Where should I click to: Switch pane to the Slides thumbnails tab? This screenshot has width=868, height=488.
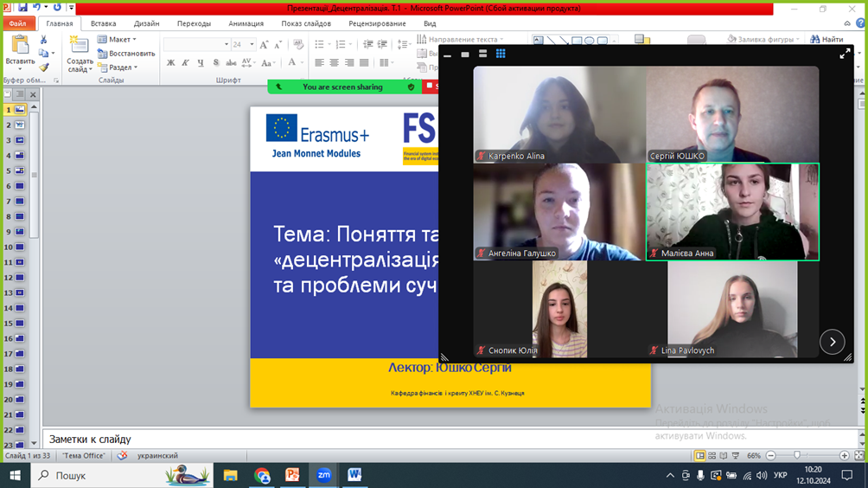8,94
